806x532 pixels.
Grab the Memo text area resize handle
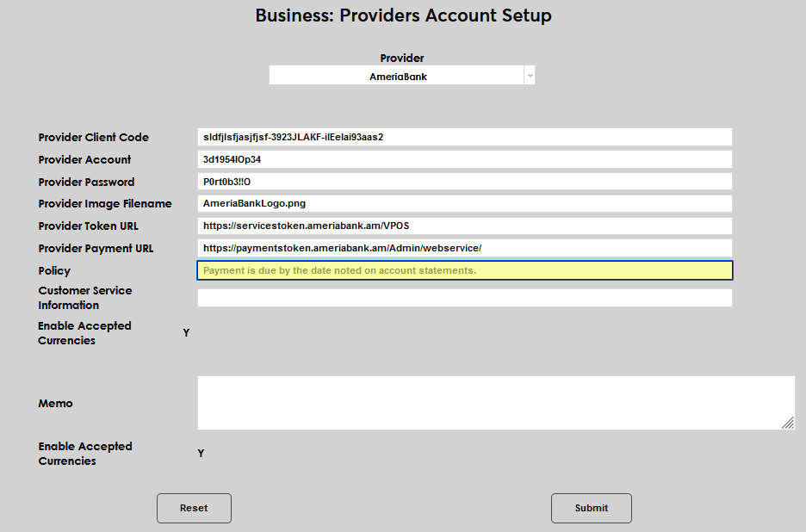point(788,423)
